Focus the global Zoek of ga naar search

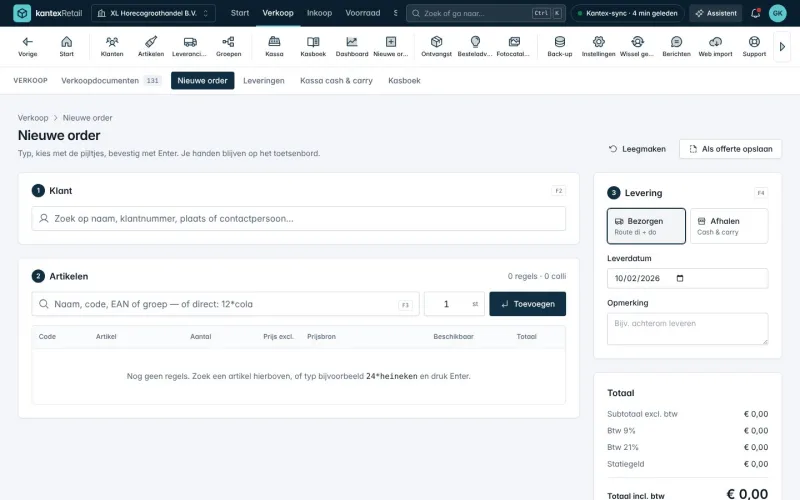tap(486, 13)
